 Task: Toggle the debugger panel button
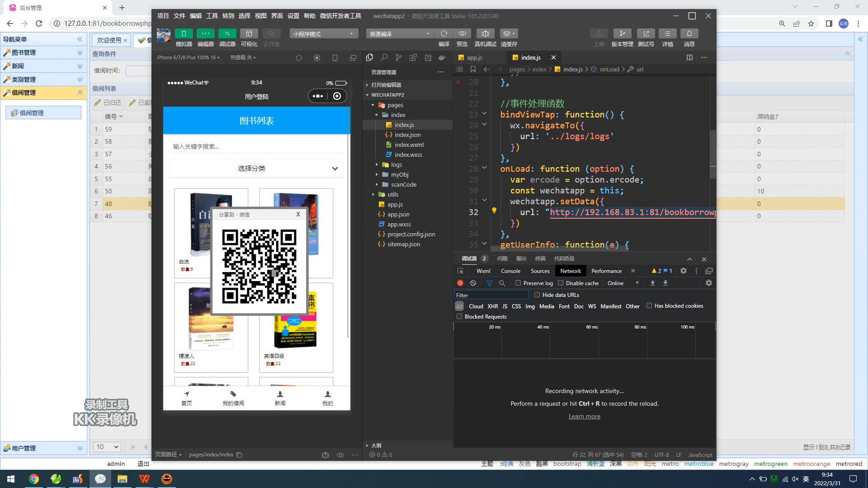click(x=227, y=33)
